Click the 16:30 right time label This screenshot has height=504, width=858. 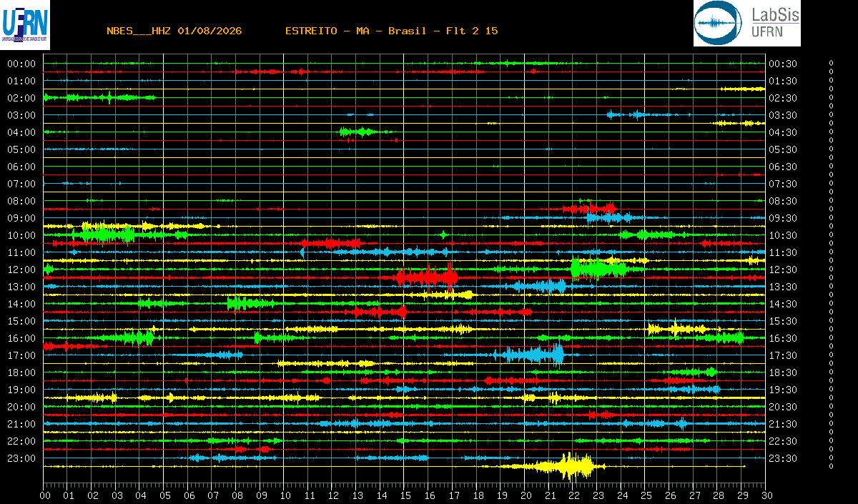pyautogui.click(x=783, y=338)
